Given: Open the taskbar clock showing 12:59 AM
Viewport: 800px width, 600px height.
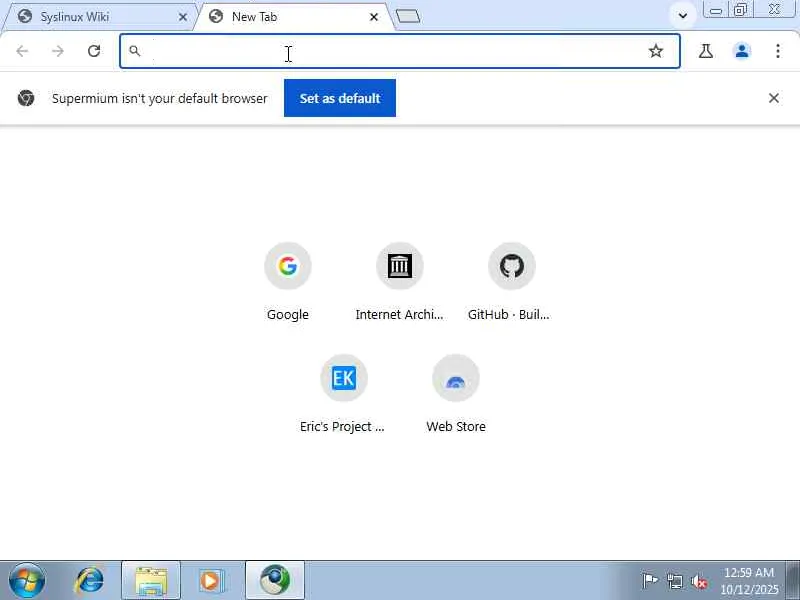Looking at the screenshot, I should (x=749, y=581).
